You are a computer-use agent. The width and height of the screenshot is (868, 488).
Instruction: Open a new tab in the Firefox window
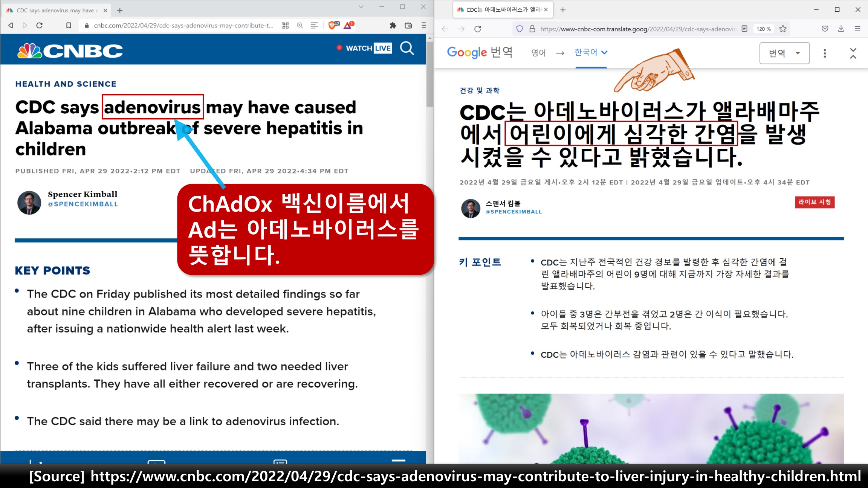pyautogui.click(x=563, y=10)
